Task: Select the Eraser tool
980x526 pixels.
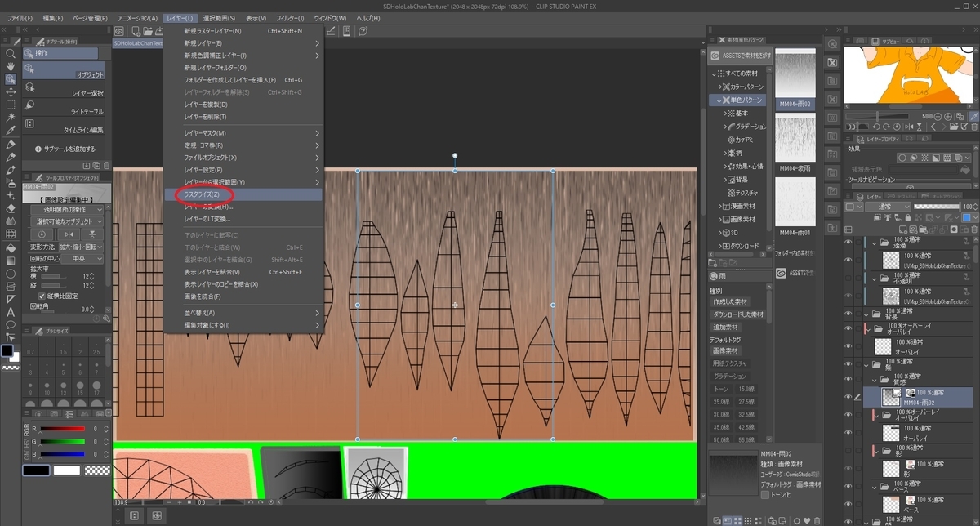Action: pyautogui.click(x=11, y=208)
